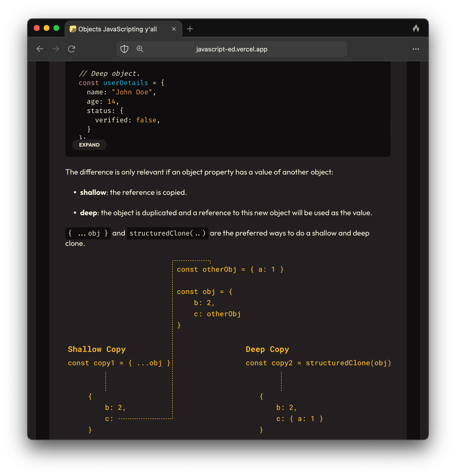Click the zoom magnifier icon in address bar

[140, 49]
